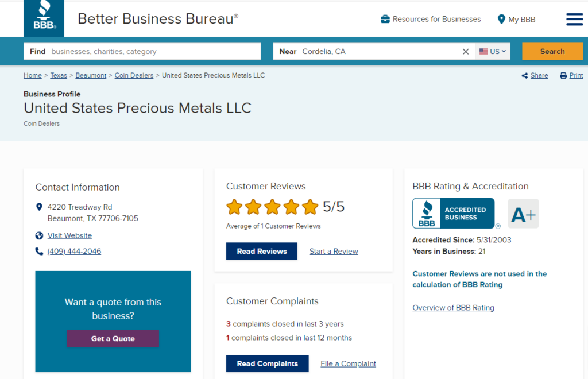Click the Share link
The height and width of the screenshot is (379, 588).
pos(539,75)
